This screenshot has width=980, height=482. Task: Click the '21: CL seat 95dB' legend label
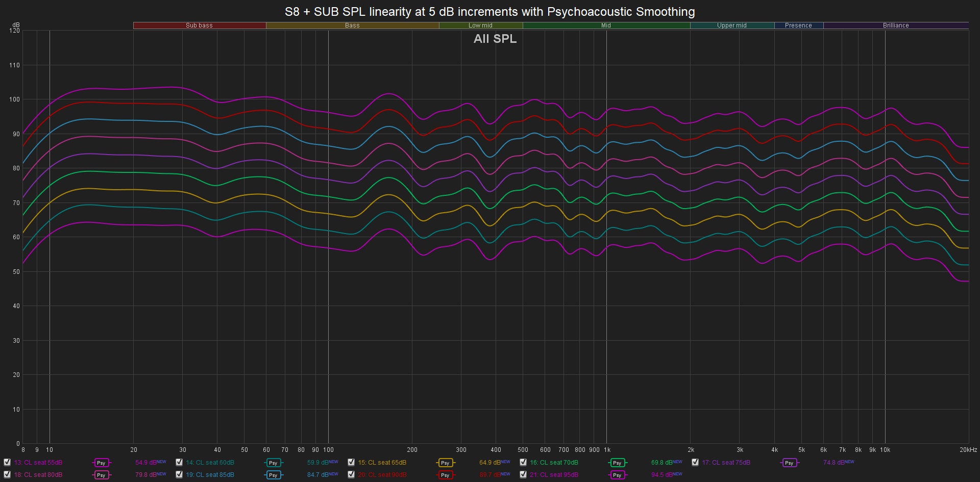click(554, 475)
